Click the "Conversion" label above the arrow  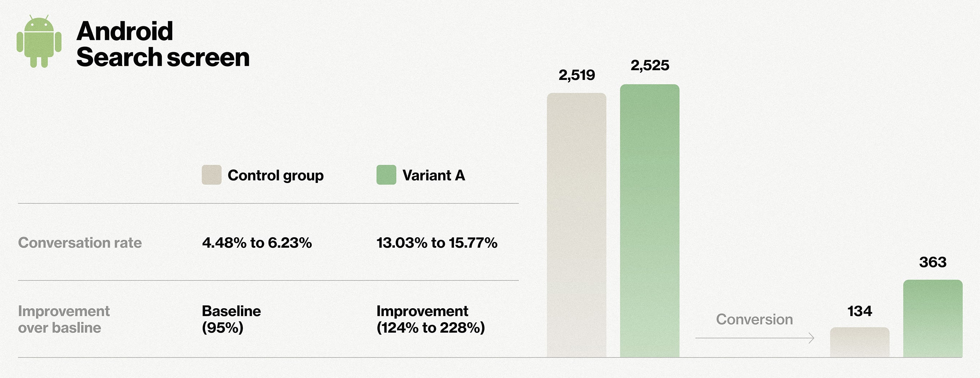754,319
